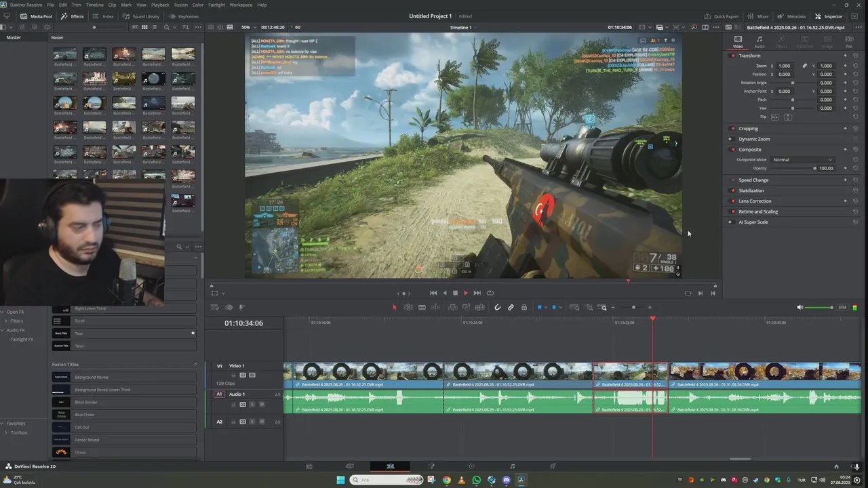Click the timeline zoom slider handle
868x488 pixels.
[633, 307]
